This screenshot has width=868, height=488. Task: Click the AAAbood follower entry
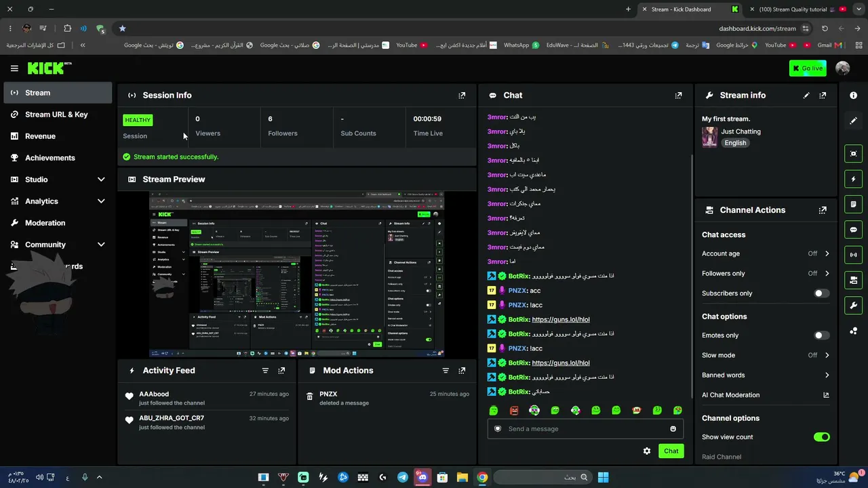click(207, 398)
